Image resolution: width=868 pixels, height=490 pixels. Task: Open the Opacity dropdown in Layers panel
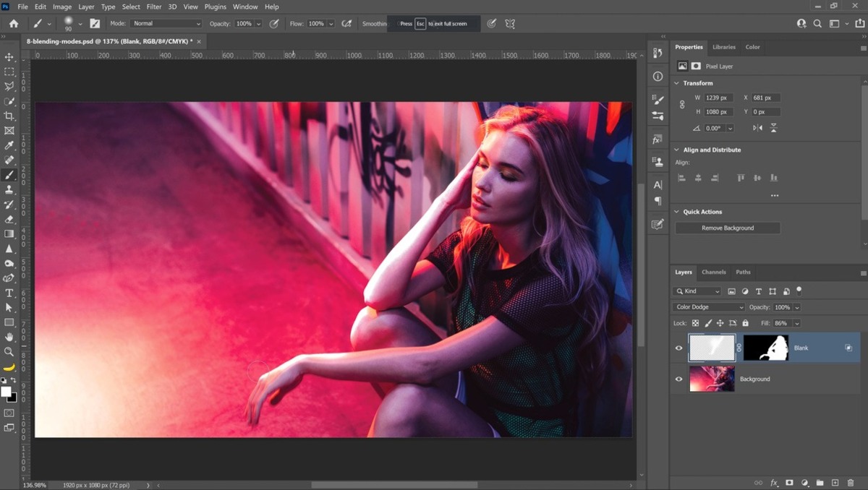coord(795,306)
